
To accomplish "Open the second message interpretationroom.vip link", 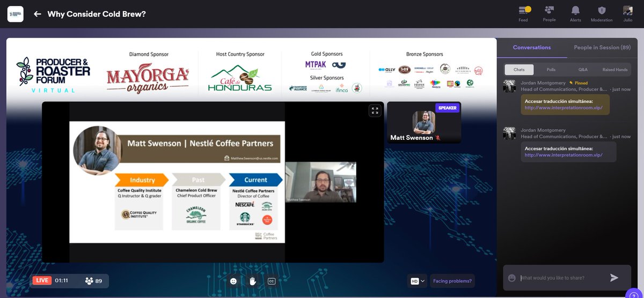I will coord(563,155).
